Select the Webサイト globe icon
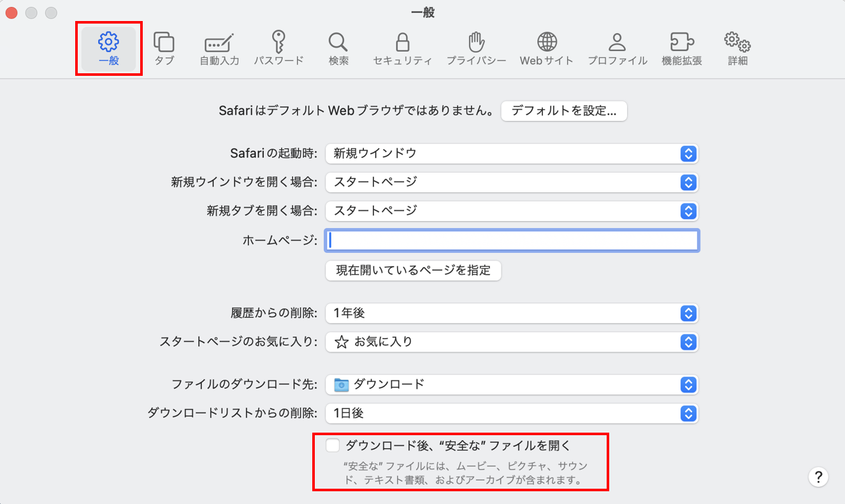 546,48
